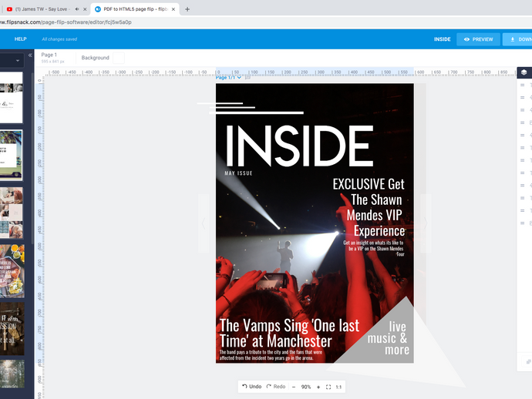
Task: Select the photo album van template thumbnail
Action: 12,156
